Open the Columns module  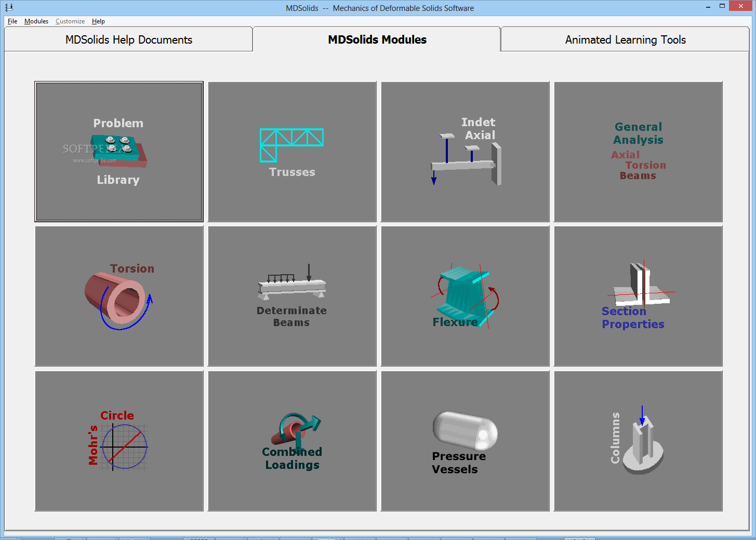tap(638, 441)
